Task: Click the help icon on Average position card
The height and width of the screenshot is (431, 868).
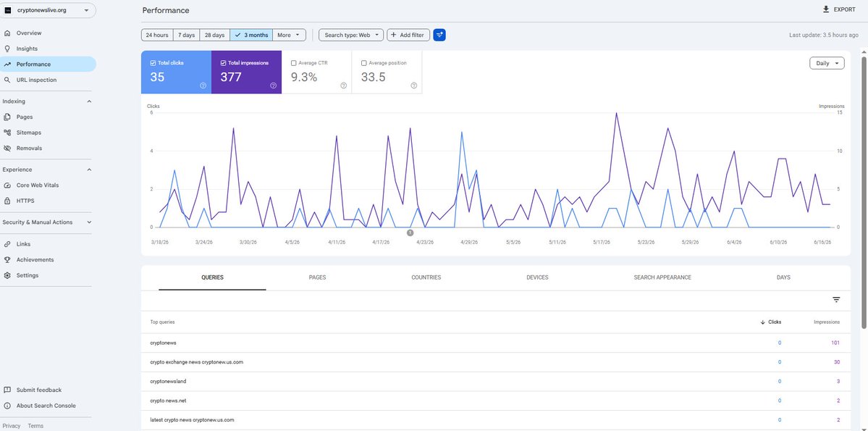Action: click(413, 85)
